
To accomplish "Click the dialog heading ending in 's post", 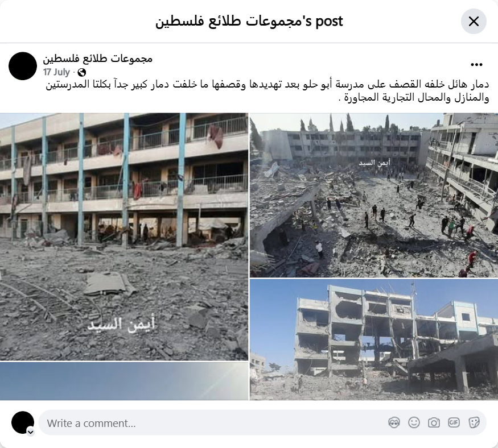I will point(249,21).
